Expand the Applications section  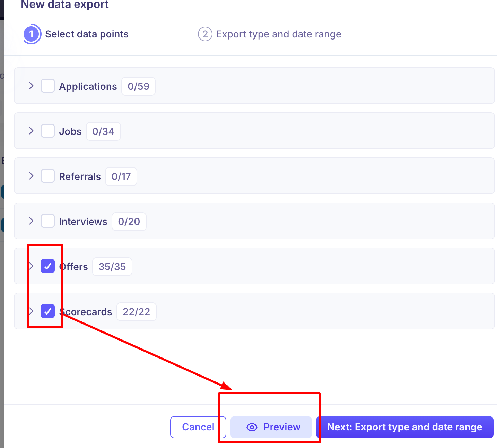pos(31,86)
